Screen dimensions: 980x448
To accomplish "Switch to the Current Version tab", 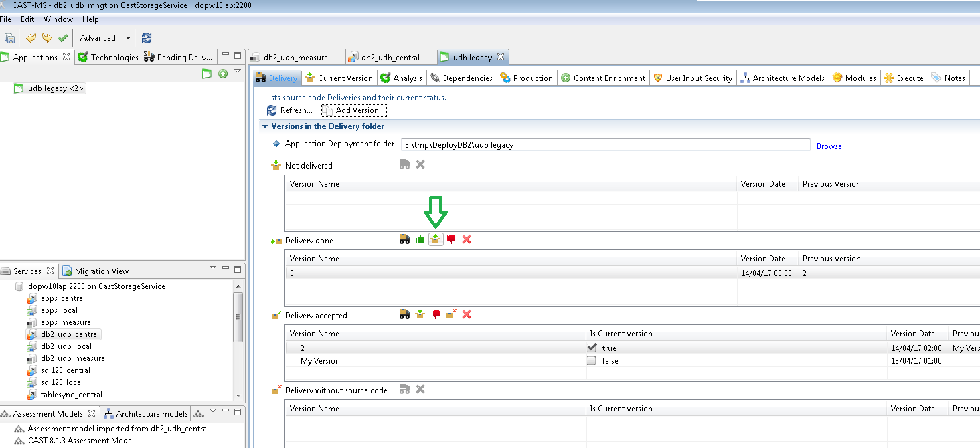I will 339,78.
